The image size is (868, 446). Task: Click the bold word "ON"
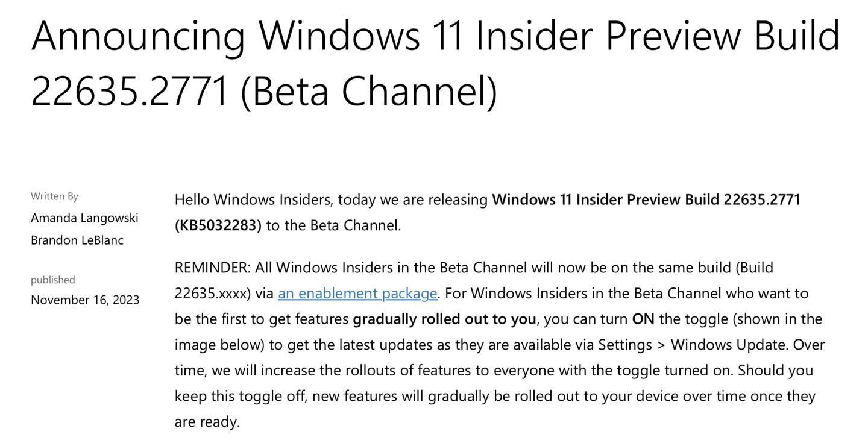click(643, 319)
